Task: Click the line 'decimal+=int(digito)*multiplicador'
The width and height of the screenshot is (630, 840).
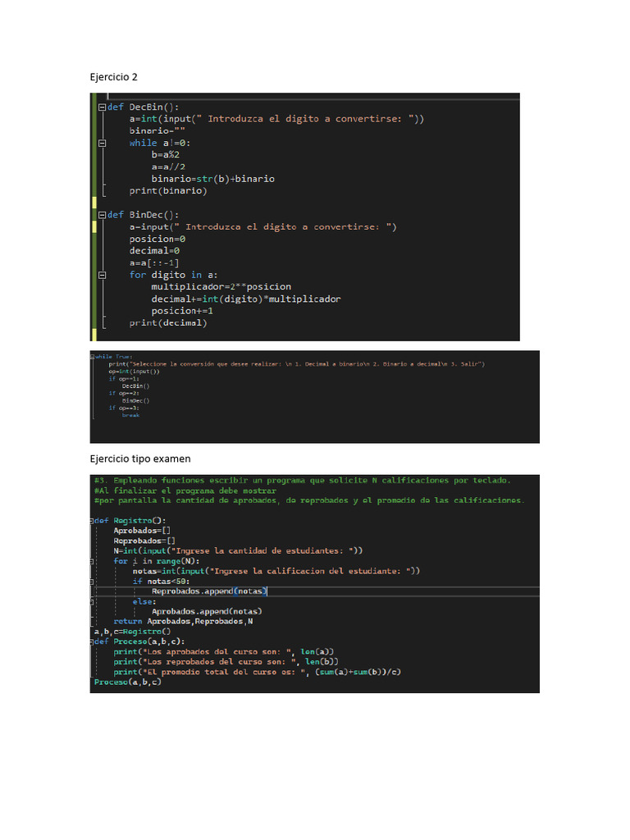Action: [x=246, y=299]
